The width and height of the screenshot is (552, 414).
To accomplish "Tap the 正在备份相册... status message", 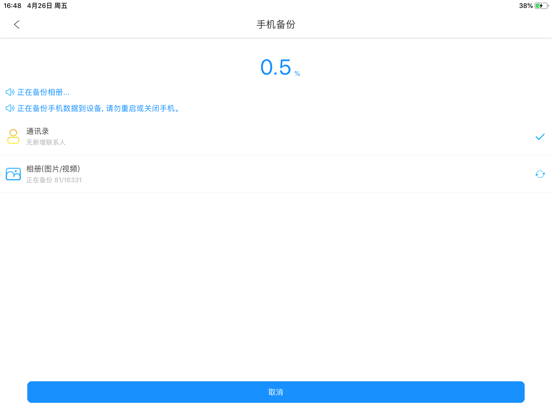I will pyautogui.click(x=43, y=92).
